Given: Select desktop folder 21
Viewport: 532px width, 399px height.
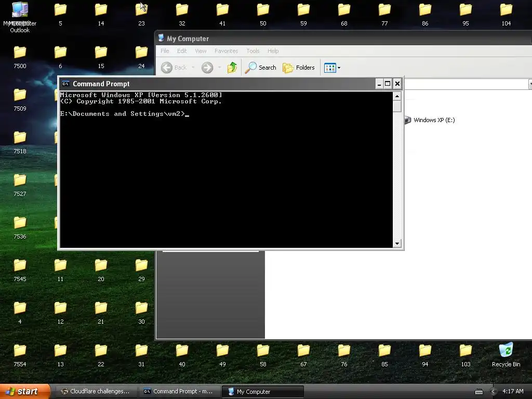Looking at the screenshot, I should tap(101, 313).
